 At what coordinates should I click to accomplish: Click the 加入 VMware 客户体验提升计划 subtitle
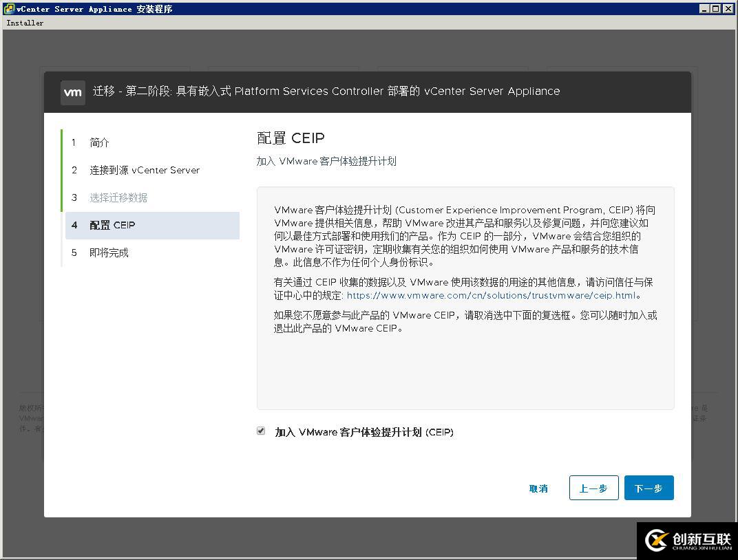point(326,161)
